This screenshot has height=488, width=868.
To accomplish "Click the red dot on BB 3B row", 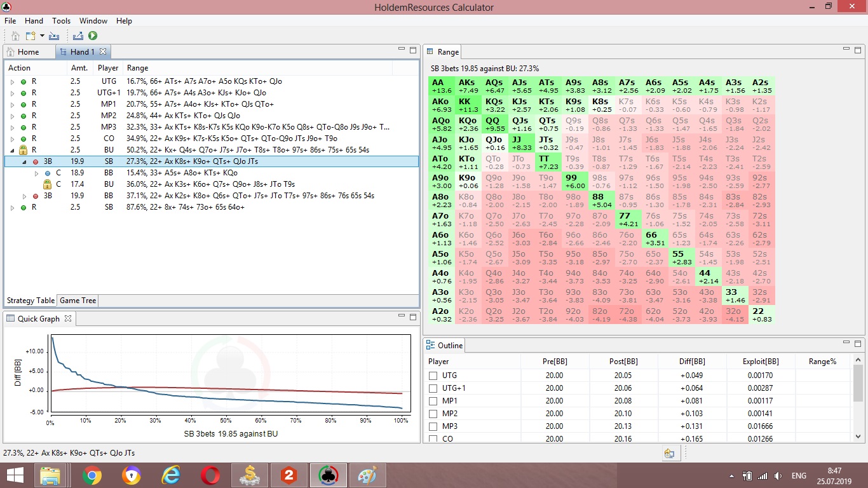I will (x=36, y=196).
